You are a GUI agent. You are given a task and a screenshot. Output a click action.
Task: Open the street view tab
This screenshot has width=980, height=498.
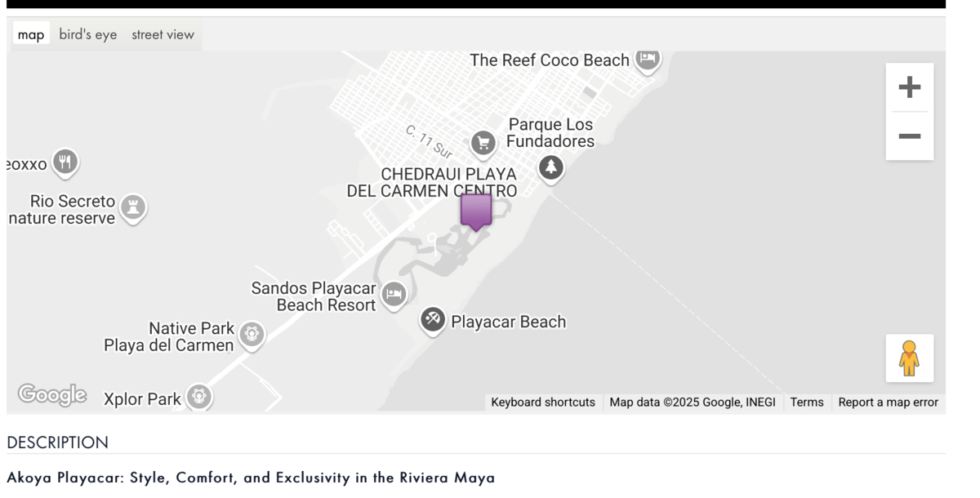coord(163,34)
